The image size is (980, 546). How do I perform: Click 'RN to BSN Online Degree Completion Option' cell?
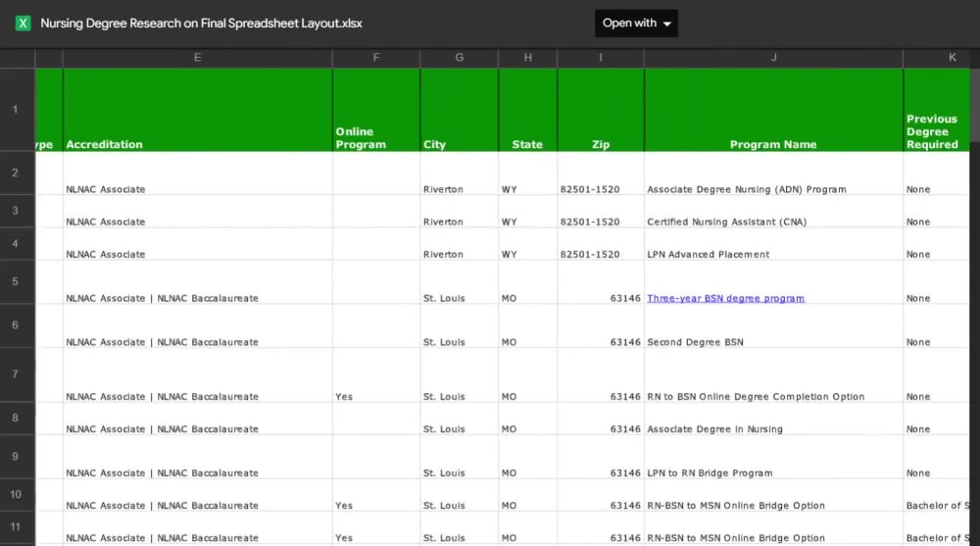(774, 374)
